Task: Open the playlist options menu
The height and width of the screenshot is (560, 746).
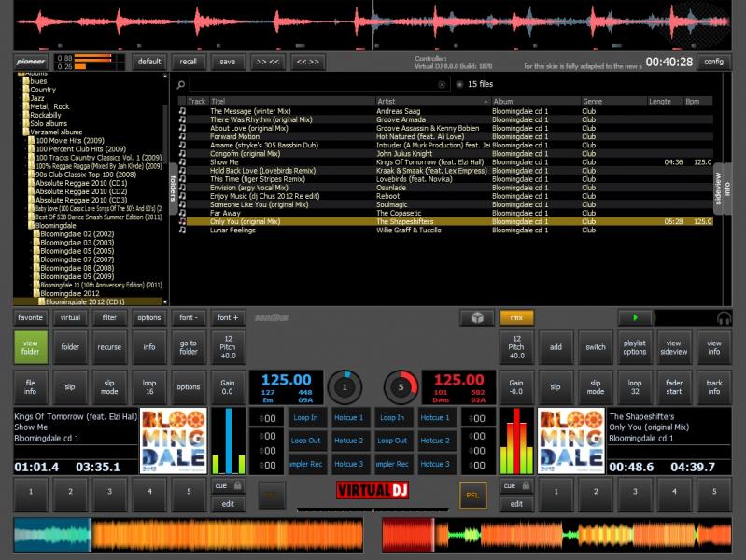Action: click(635, 347)
